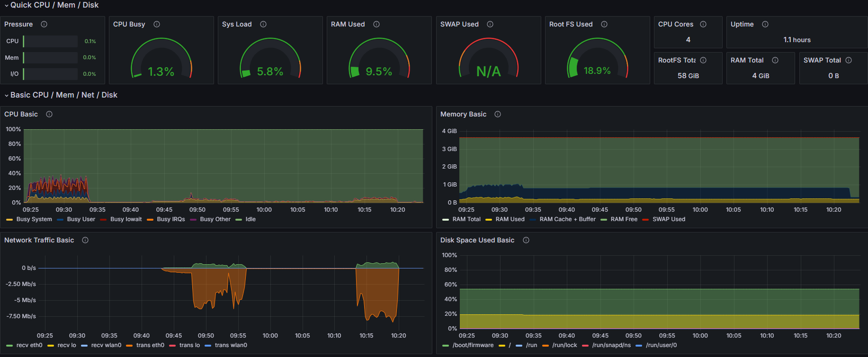Toggle the Idle series in CPU legend
This screenshot has height=357, width=868.
click(x=251, y=219)
